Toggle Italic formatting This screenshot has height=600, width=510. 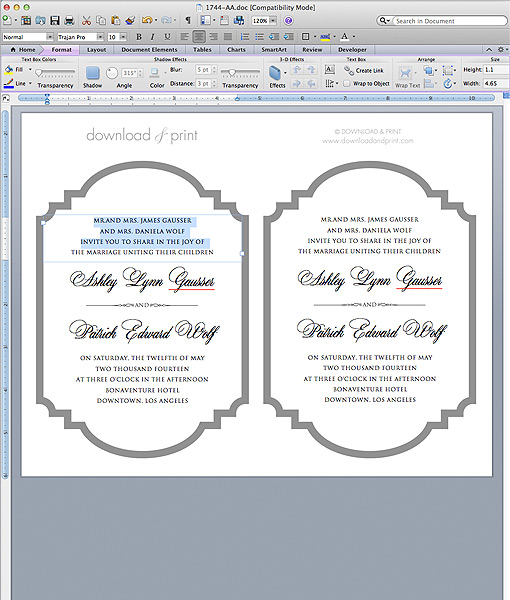153,37
